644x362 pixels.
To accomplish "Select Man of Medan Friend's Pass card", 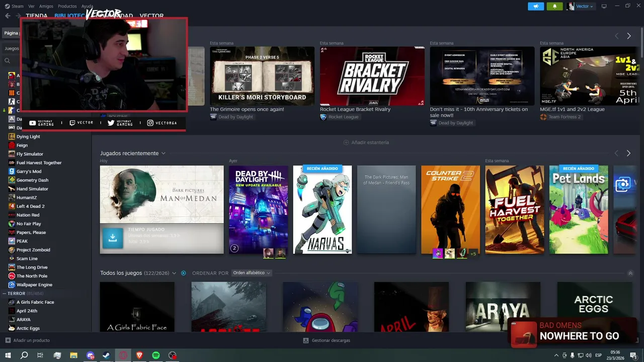I will click(386, 210).
